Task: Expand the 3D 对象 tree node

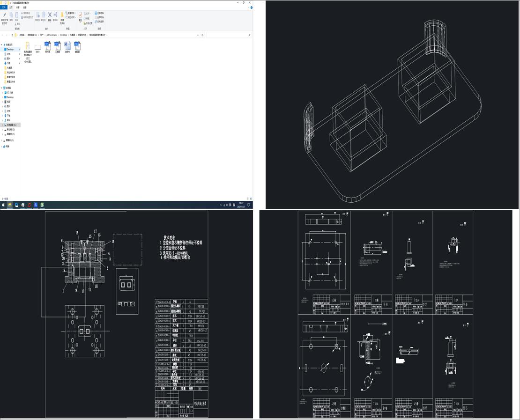Action: pyautogui.click(x=2, y=92)
